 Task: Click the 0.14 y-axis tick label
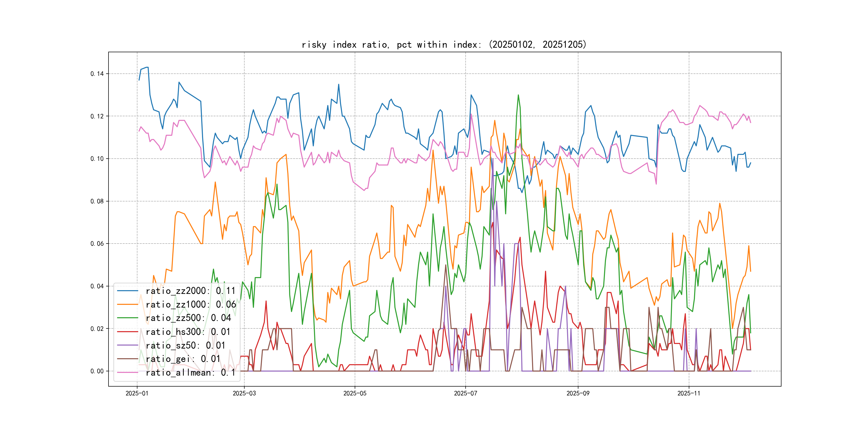point(97,74)
